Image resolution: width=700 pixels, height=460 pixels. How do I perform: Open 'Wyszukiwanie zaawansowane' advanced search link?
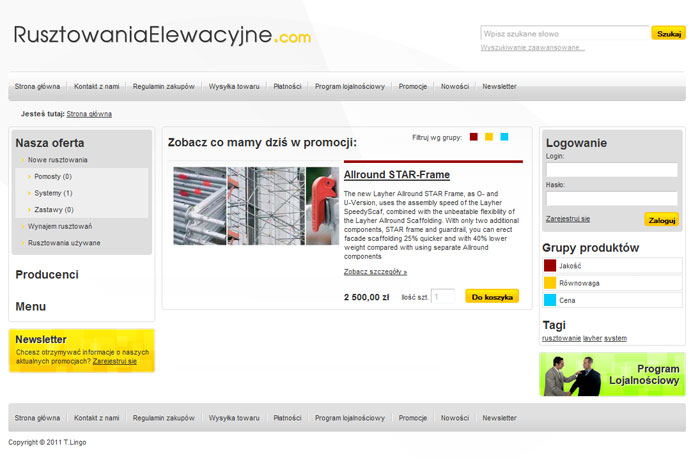click(x=532, y=48)
